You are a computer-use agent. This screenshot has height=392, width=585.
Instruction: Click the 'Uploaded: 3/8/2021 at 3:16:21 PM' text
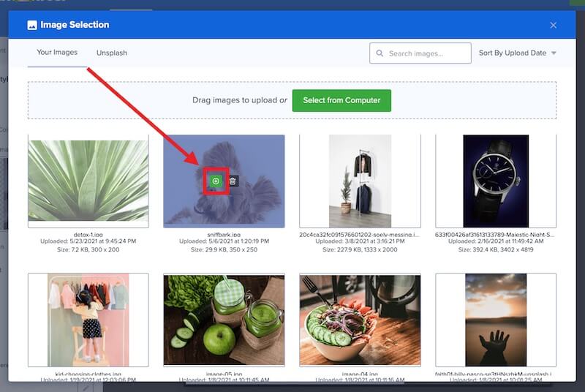pos(360,241)
